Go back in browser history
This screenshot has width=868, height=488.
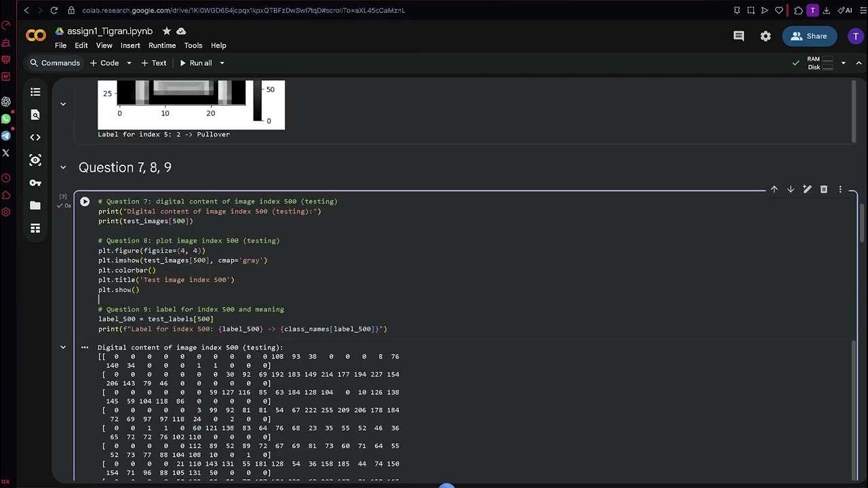coord(26,10)
